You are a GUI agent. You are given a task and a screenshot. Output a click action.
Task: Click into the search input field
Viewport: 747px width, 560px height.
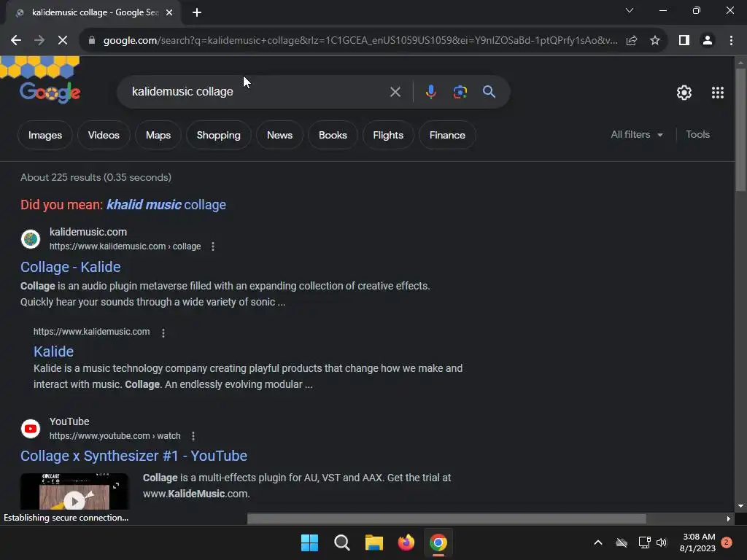(258, 92)
